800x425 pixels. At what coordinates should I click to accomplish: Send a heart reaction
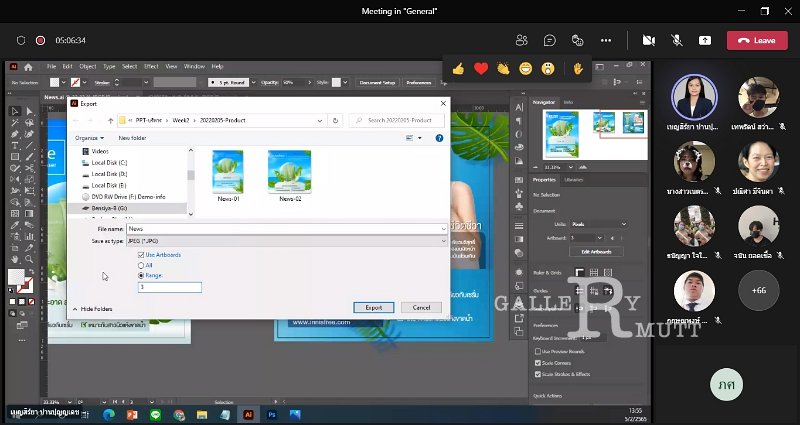481,68
